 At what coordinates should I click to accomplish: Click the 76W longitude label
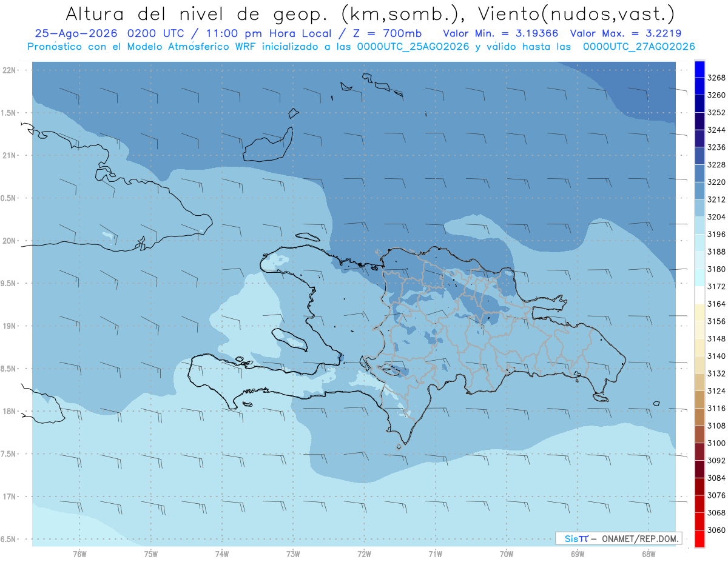tap(79, 554)
